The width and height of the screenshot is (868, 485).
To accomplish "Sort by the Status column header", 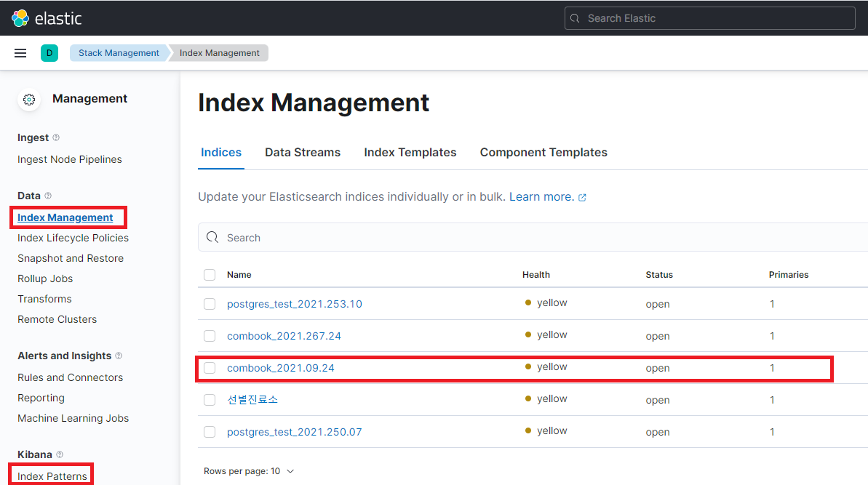I will tap(659, 275).
